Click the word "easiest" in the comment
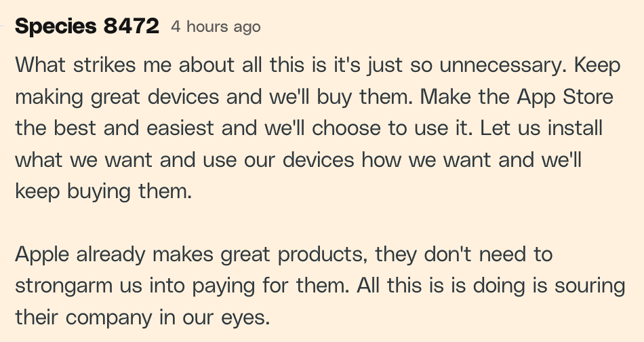Viewport: 644px width, 342px height. (x=180, y=128)
